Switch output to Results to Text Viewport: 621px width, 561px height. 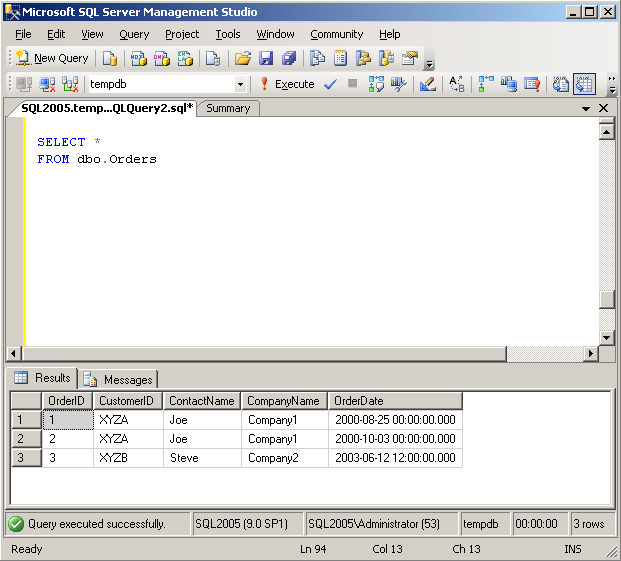click(561, 84)
